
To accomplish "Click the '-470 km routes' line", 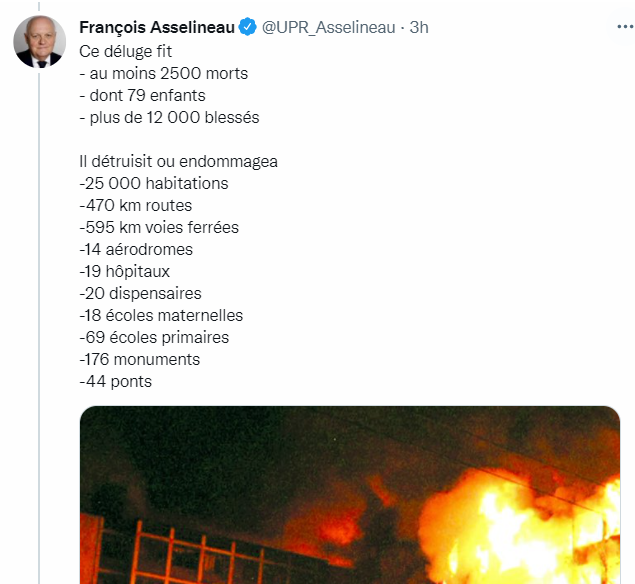I will point(135,205).
